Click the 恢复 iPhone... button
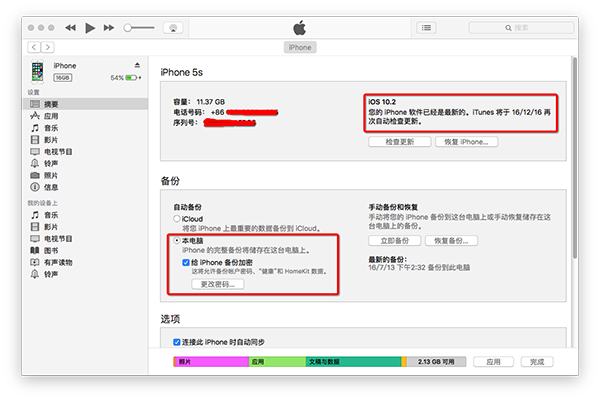Viewport: 600px width, 400px height. 466,142
